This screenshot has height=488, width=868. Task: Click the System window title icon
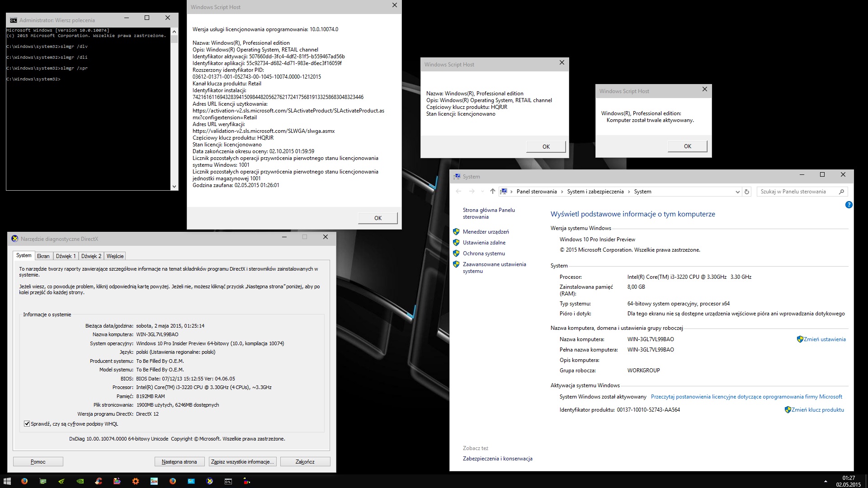(x=457, y=176)
